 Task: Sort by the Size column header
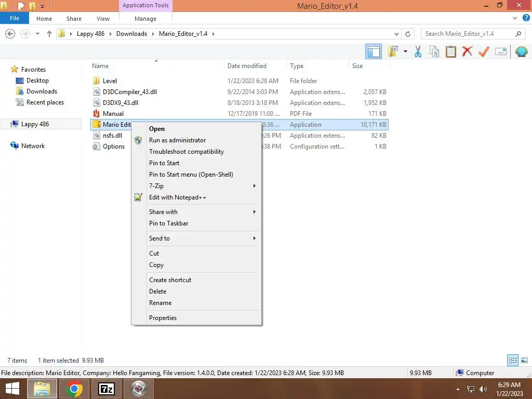(x=357, y=66)
